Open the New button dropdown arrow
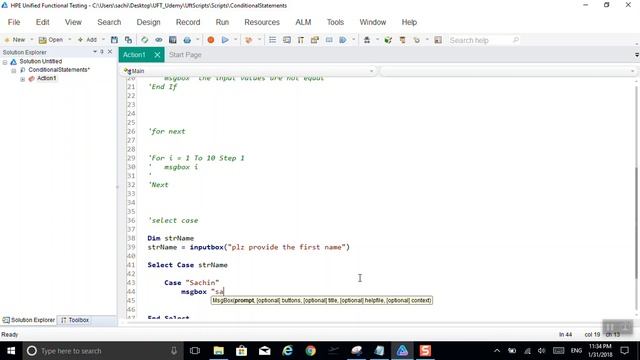This screenshot has width=640, height=360. pos(32,40)
